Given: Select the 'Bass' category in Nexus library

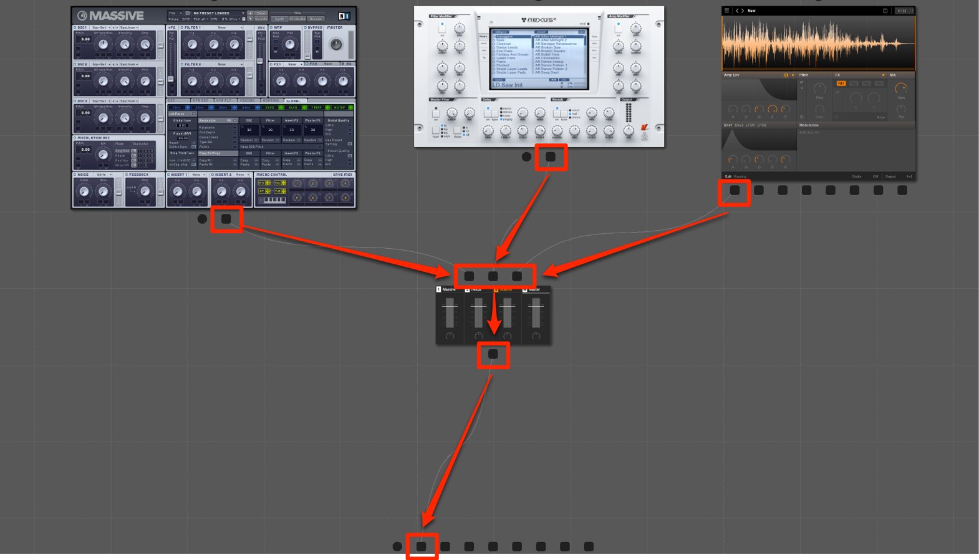Looking at the screenshot, I should 500,40.
